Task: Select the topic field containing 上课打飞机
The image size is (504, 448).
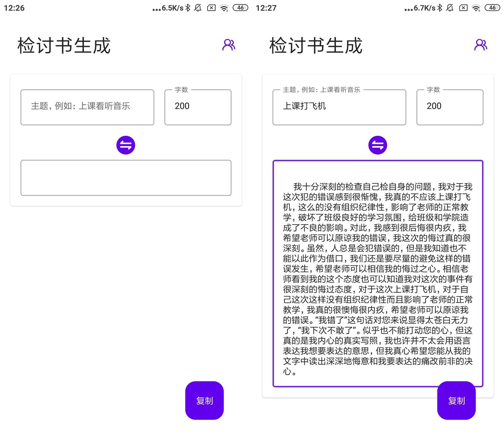Action: (339, 107)
